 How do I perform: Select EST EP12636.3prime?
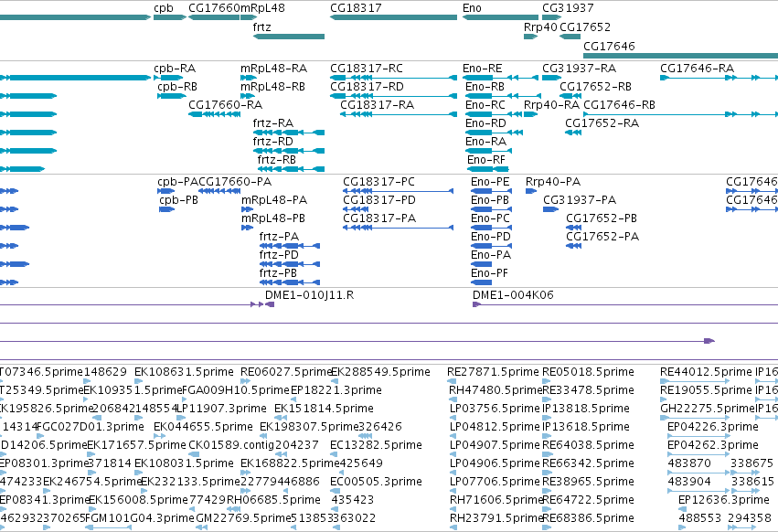point(724,500)
